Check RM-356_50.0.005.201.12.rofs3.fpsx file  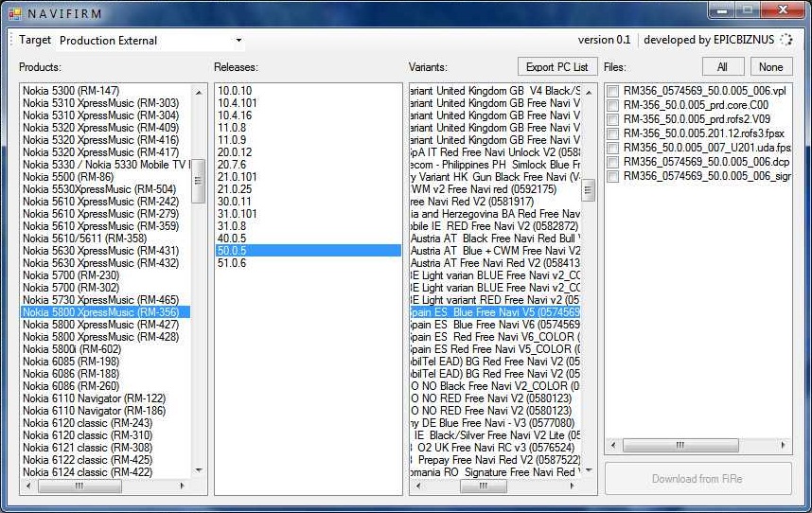click(x=613, y=133)
